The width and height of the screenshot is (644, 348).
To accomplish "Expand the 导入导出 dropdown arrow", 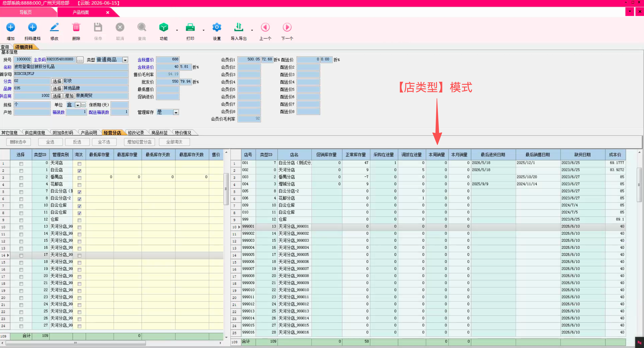I will click(x=252, y=30).
